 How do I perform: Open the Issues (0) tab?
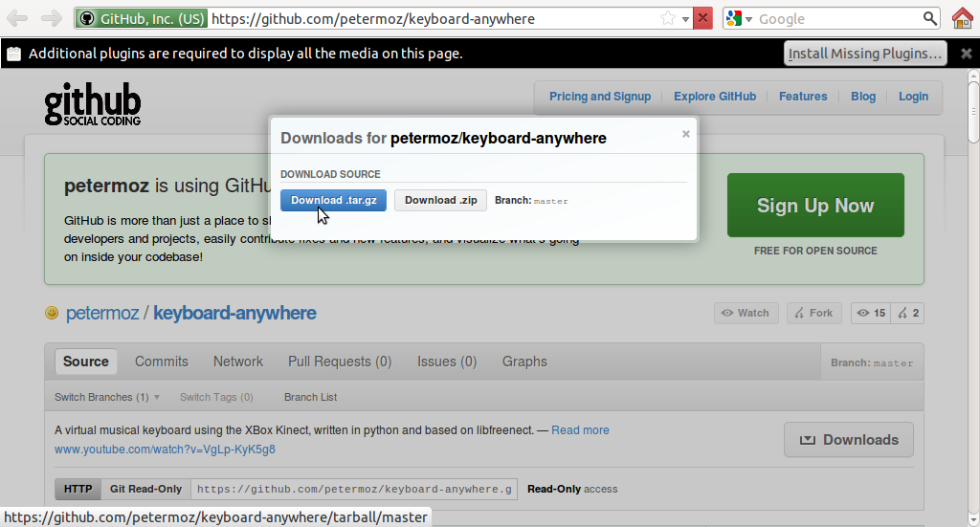447,362
